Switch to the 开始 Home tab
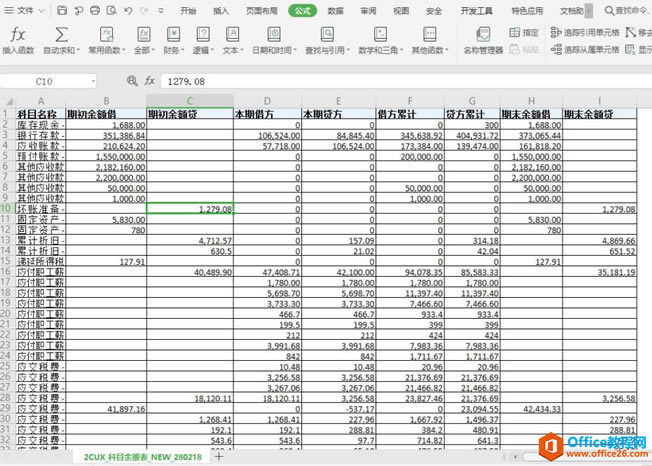The image size is (652, 466). point(188,11)
